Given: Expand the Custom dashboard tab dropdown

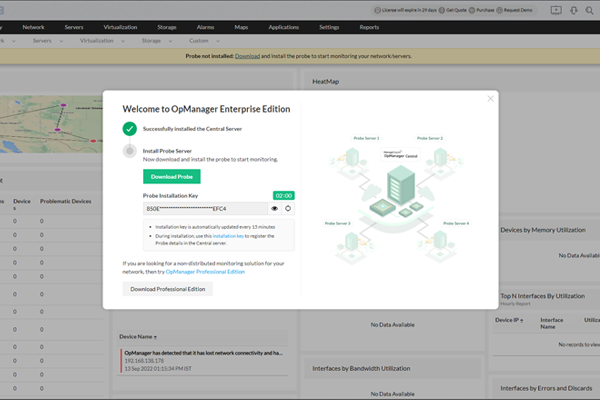Looking at the screenshot, I should coord(217,41).
